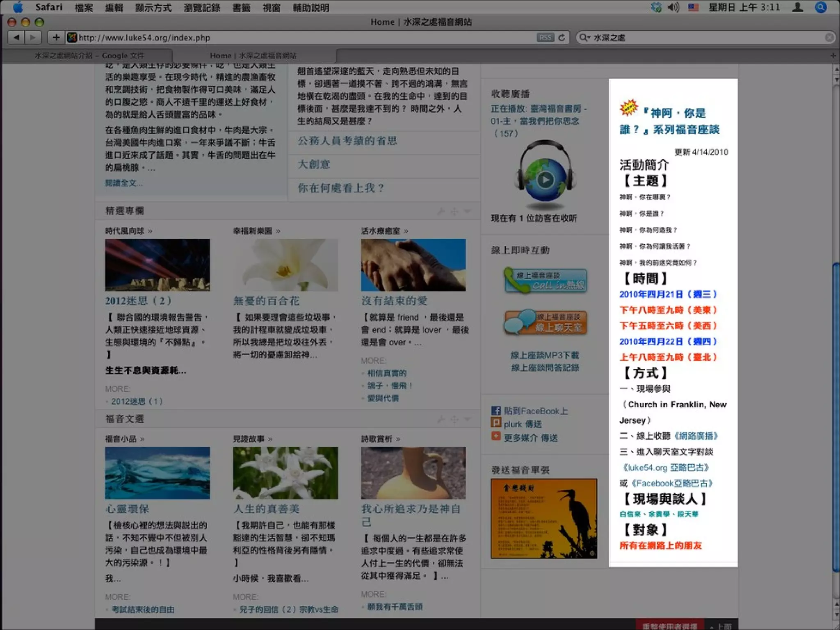Open the Spotlight search icon in the menu bar
This screenshot has height=630, width=840.
(821, 7)
